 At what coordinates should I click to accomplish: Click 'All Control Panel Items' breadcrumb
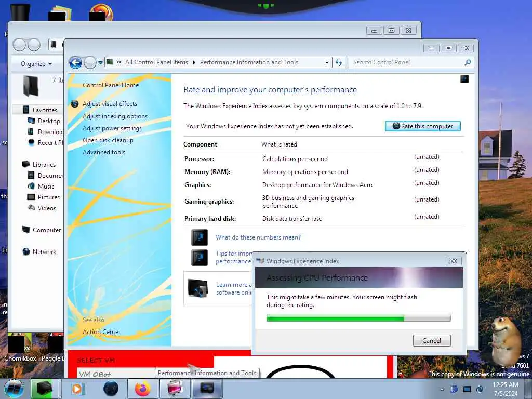[x=156, y=62]
